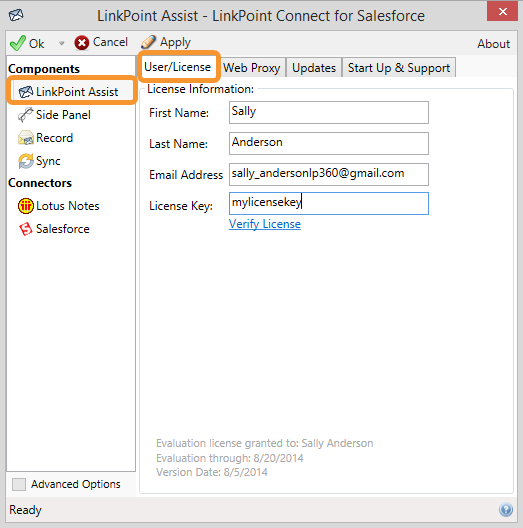The width and height of the screenshot is (523, 528).
Task: Click the First Name input field
Action: click(x=329, y=112)
